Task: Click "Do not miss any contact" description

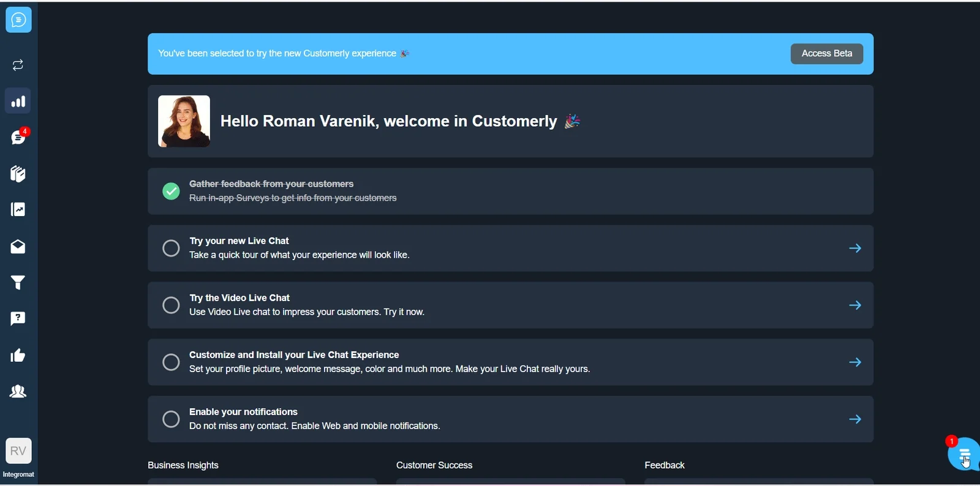Action: (x=315, y=425)
